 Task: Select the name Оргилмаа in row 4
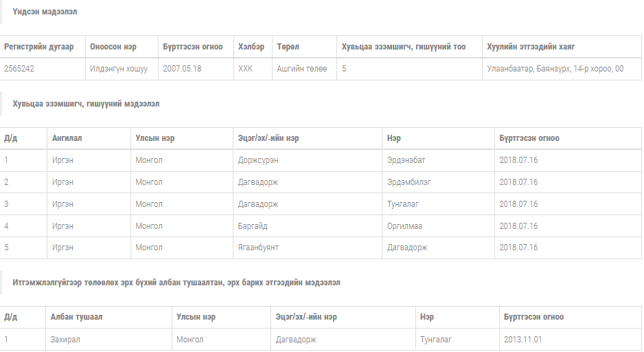pos(404,226)
